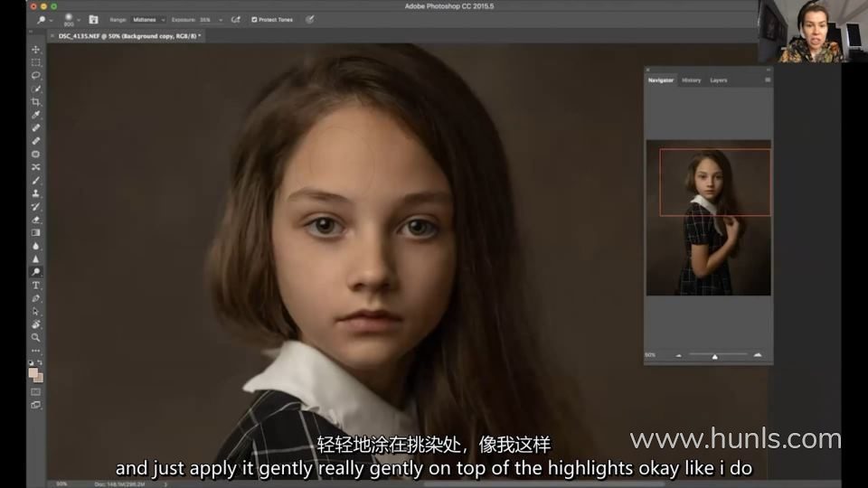Open Edit Toolbar three-dots icon
The width and height of the screenshot is (868, 488).
(x=36, y=351)
